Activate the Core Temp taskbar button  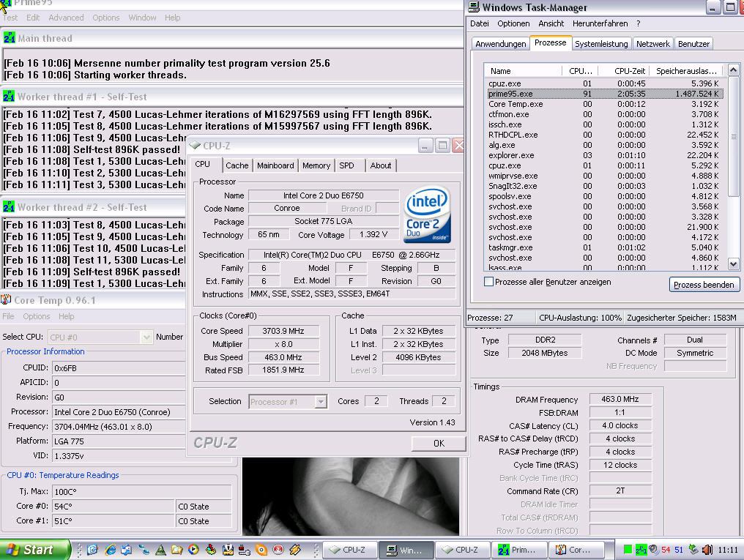576,550
